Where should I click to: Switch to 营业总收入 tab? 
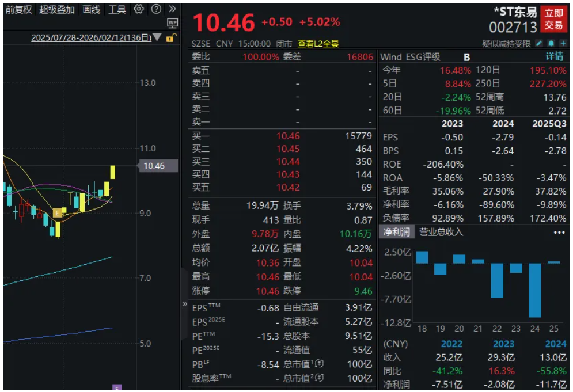(x=441, y=232)
